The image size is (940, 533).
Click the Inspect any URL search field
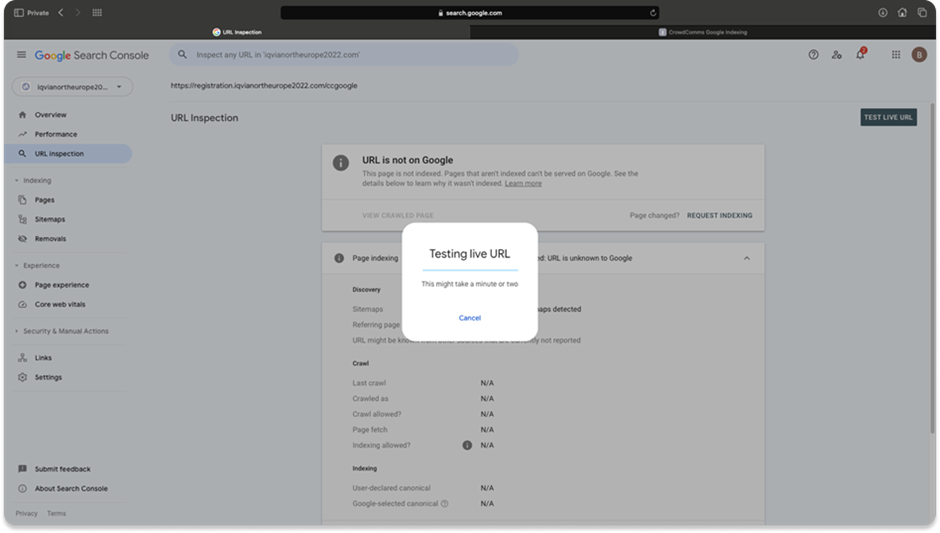(x=345, y=55)
